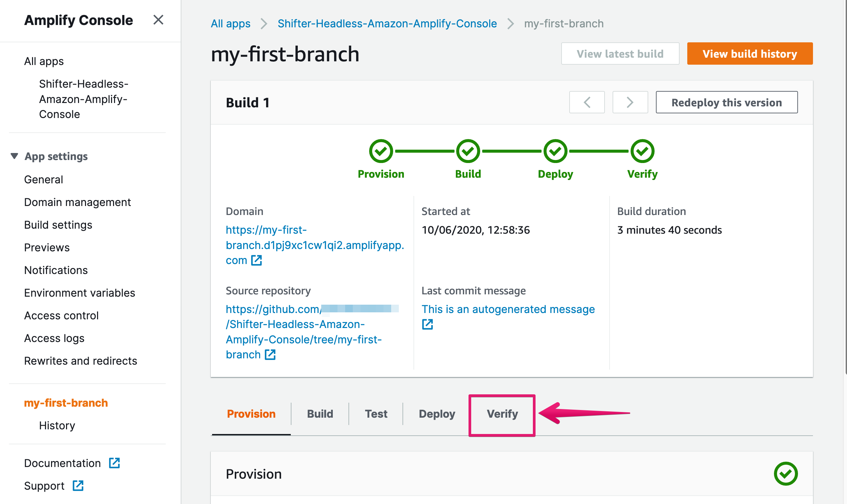Open the autogenerated commit message link

coord(508,309)
